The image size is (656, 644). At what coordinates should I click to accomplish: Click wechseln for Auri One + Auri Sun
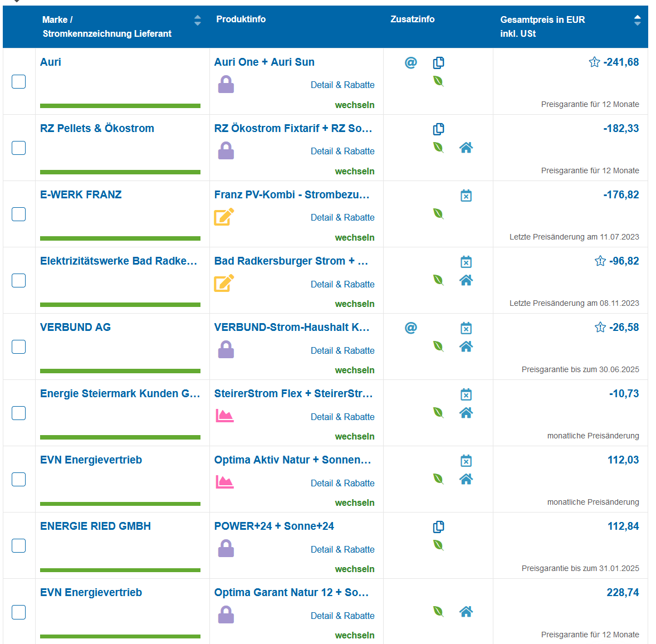pos(354,105)
